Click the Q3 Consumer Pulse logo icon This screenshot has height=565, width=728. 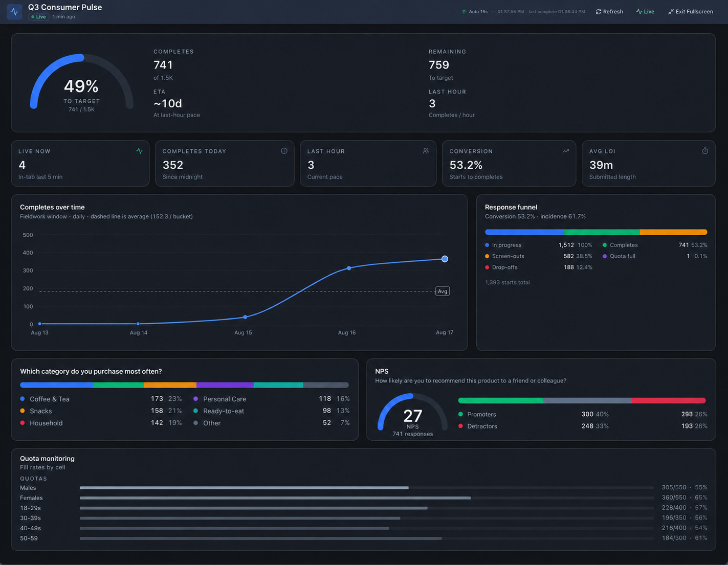click(x=14, y=11)
